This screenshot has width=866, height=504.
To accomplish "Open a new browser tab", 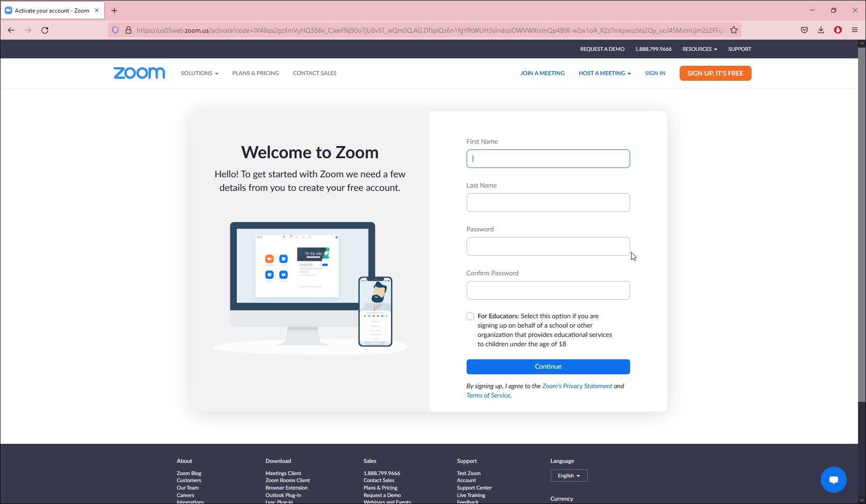I will pyautogui.click(x=114, y=10).
